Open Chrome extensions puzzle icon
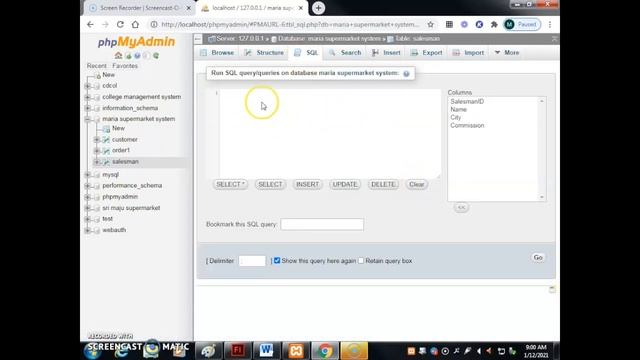This screenshot has height=360, width=640. [x=494, y=24]
